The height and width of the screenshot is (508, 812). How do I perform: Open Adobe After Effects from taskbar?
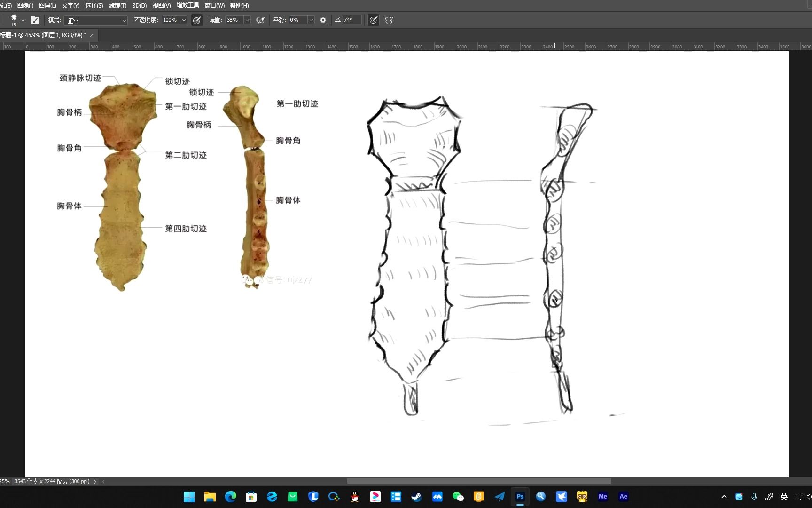point(624,497)
